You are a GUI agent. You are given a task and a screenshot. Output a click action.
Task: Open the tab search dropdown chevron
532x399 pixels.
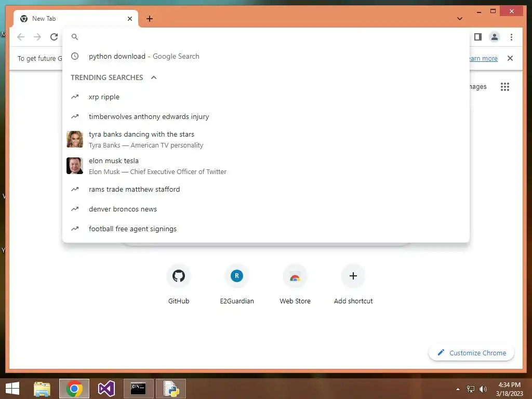pyautogui.click(x=460, y=19)
